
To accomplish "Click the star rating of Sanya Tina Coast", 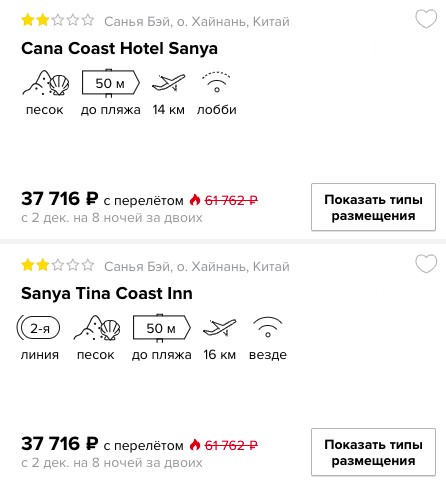I will 58,265.
